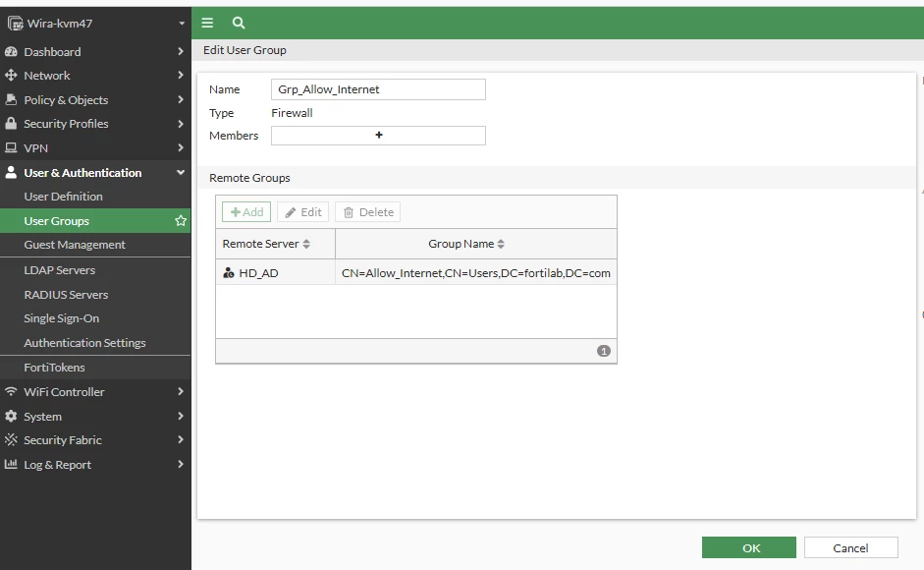Open User Definition menu item

(95, 197)
